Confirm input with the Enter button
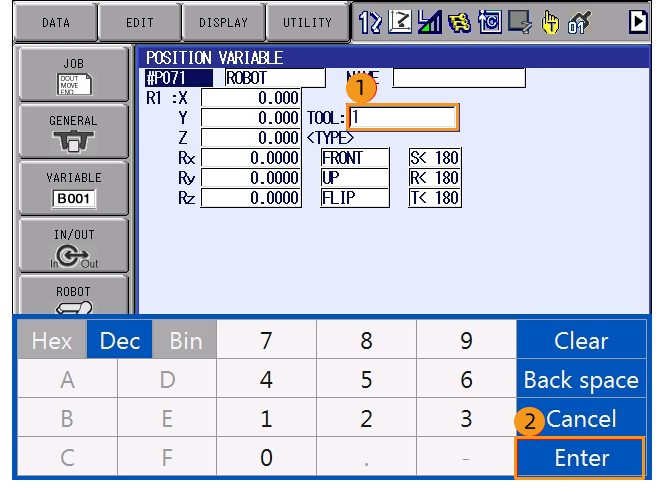The image size is (664, 492). pyautogui.click(x=581, y=457)
